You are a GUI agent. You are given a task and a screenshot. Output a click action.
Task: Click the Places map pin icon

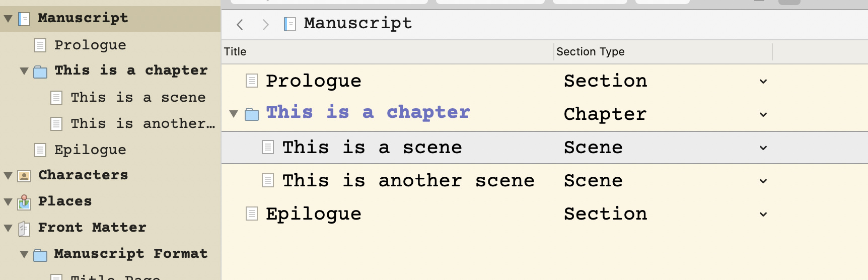click(x=24, y=202)
